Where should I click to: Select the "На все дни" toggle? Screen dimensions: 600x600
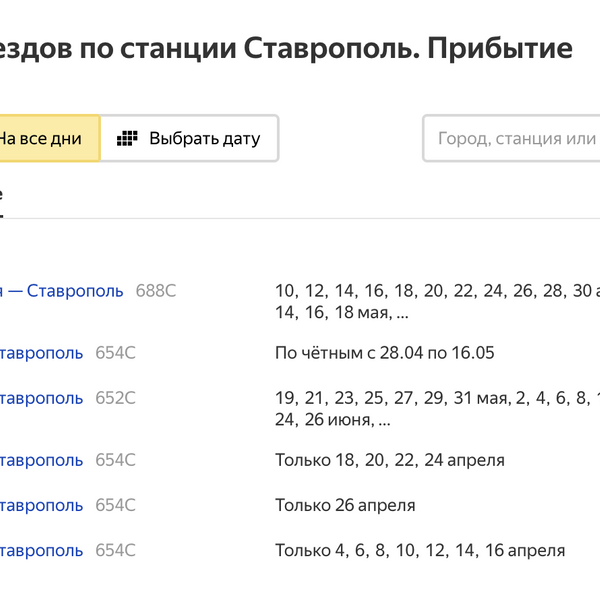(x=45, y=139)
